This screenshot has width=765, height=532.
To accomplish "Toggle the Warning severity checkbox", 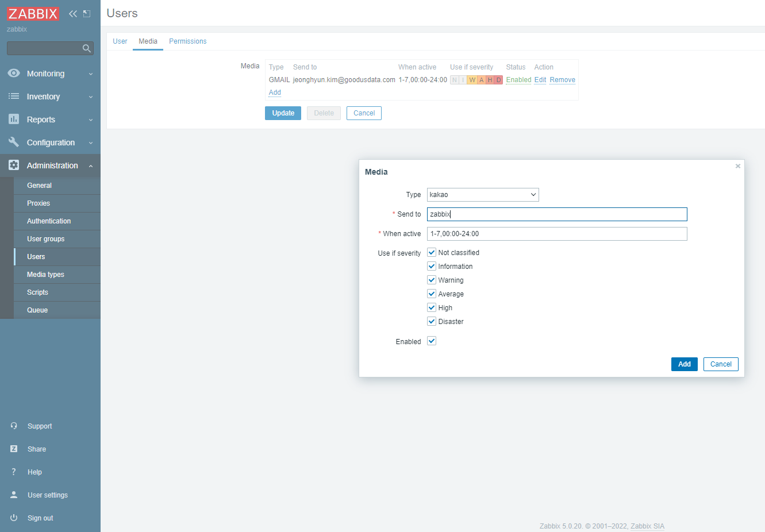I will pos(432,280).
